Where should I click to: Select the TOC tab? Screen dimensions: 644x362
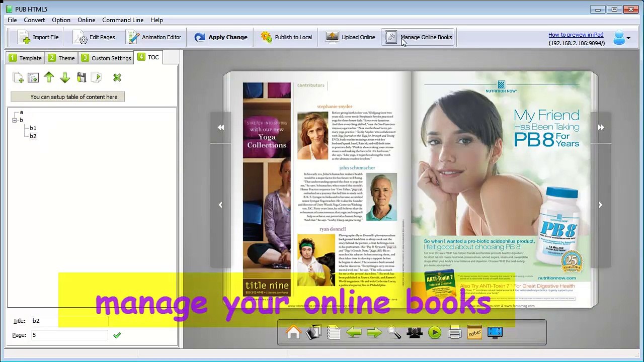pos(148,57)
